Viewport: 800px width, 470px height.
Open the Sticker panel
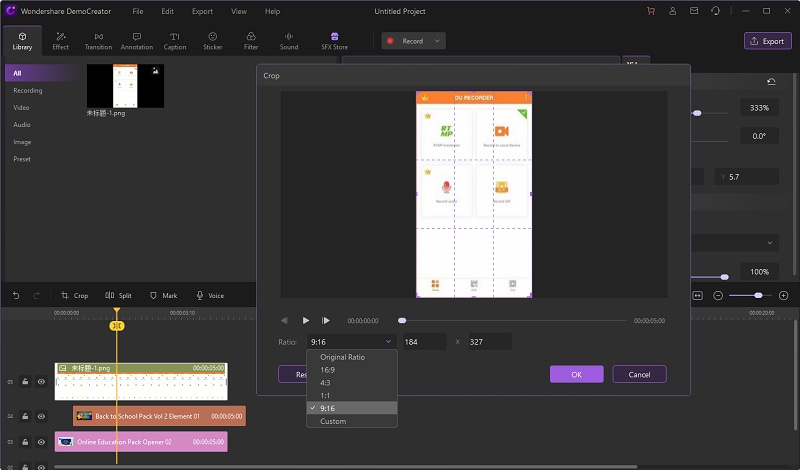pyautogui.click(x=213, y=41)
